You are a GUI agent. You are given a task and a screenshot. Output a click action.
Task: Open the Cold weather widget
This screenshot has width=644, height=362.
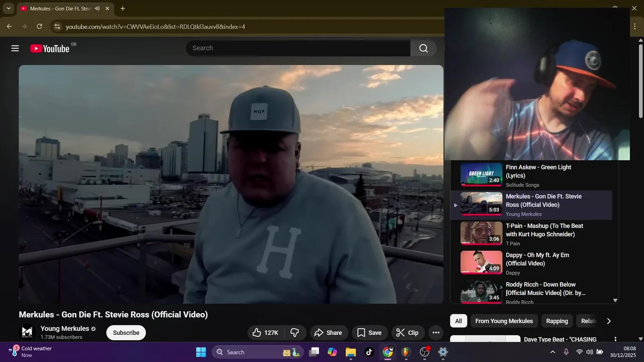31,352
